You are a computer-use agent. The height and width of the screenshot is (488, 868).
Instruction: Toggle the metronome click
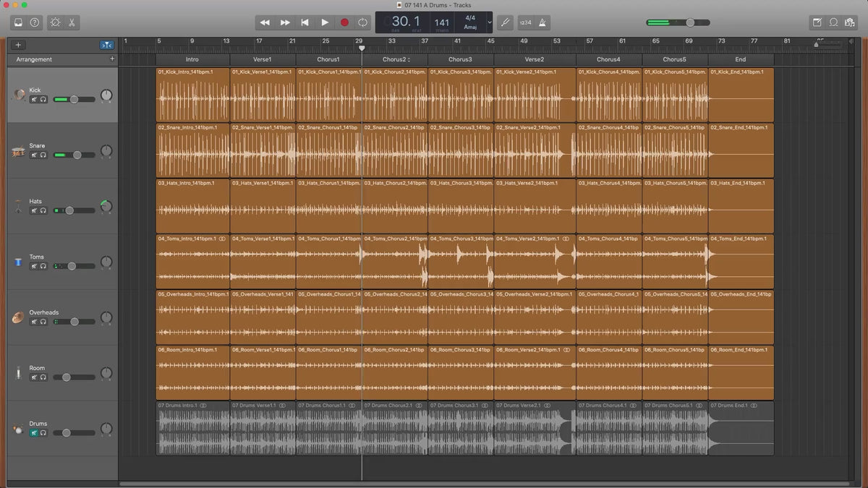click(542, 22)
